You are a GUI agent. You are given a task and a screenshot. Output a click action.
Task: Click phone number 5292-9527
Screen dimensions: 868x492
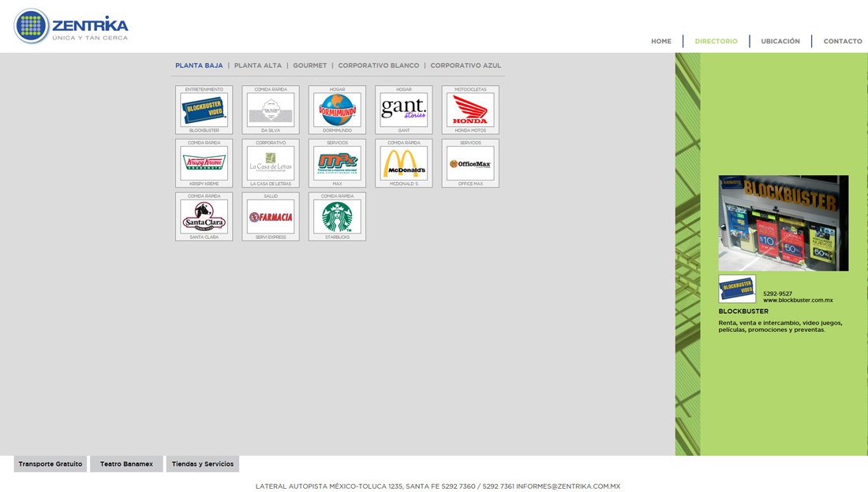[777, 294]
